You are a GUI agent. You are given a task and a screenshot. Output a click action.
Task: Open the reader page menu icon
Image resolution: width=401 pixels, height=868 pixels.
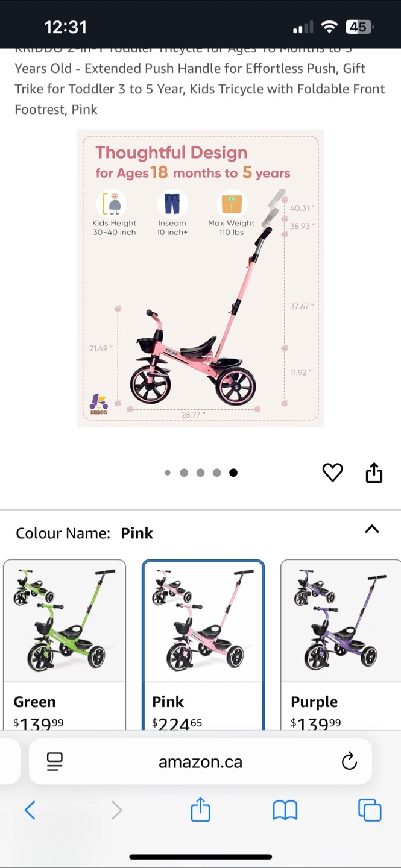pos(55,761)
